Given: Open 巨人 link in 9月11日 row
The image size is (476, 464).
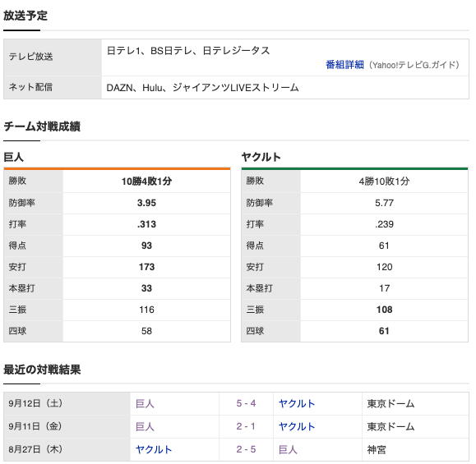Looking at the screenshot, I should click(145, 427).
